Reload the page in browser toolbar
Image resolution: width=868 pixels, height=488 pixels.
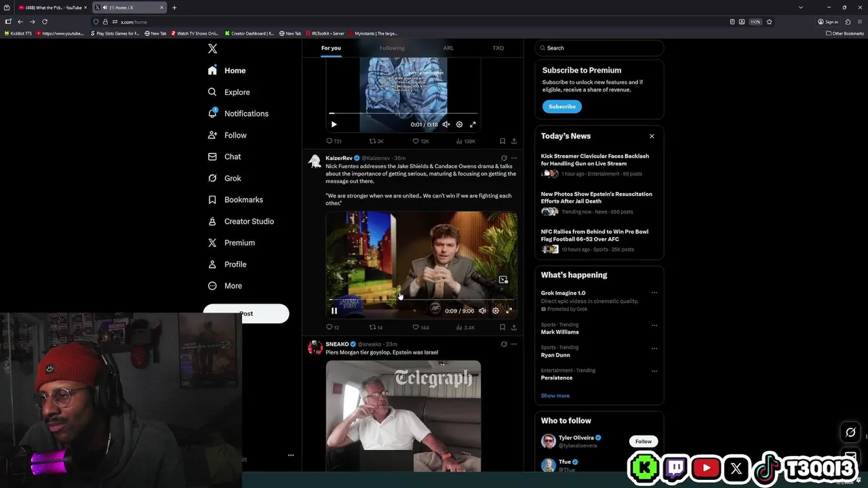[x=45, y=22]
